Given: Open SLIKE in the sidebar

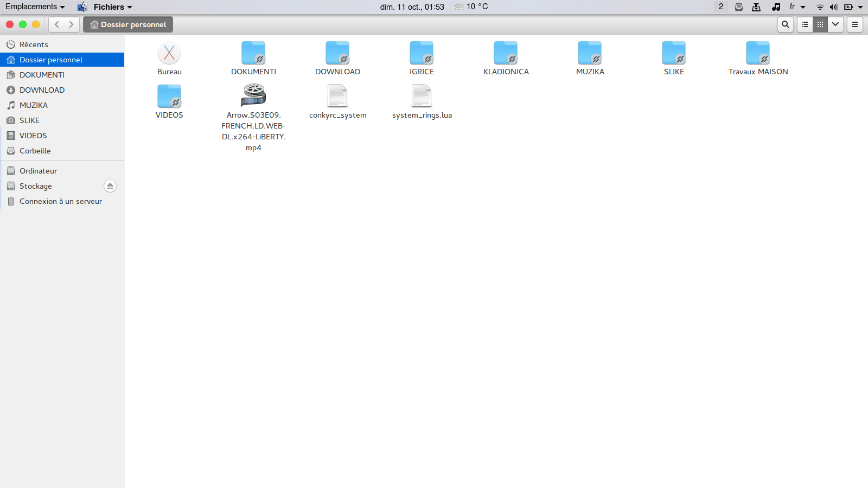Looking at the screenshot, I should click(62, 120).
